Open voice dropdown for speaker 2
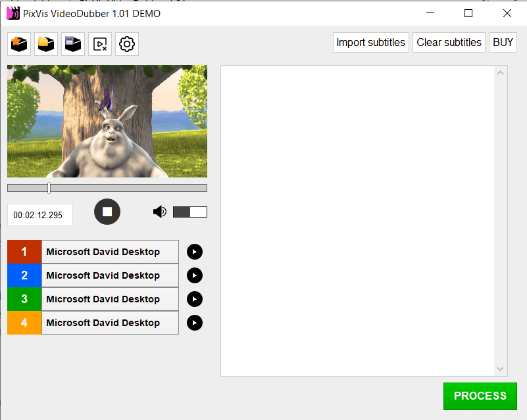Viewport: 527px width, 420px height. (x=110, y=275)
